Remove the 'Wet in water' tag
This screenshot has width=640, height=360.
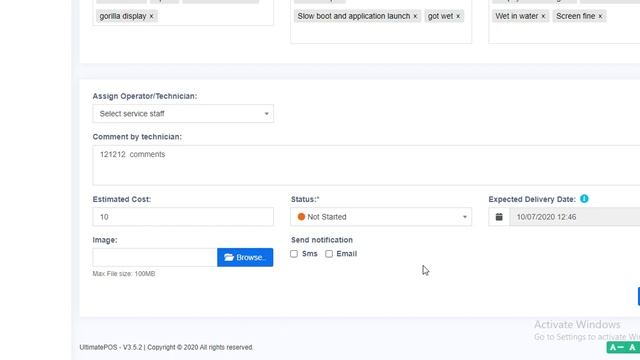(x=543, y=16)
